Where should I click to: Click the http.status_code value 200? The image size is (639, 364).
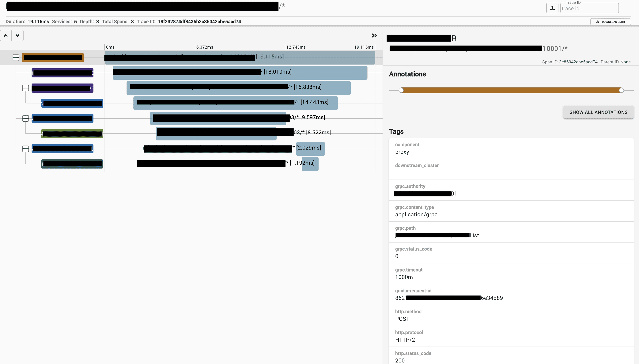pos(400,361)
